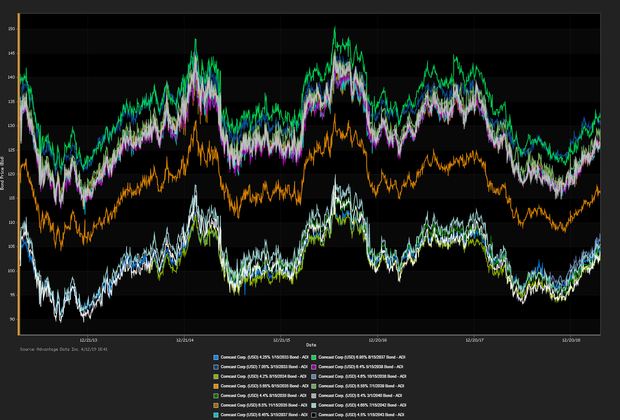Image resolution: width=620 pixels, height=420 pixels.
Task: Click the 150 price axis tick
Action: 11,29
